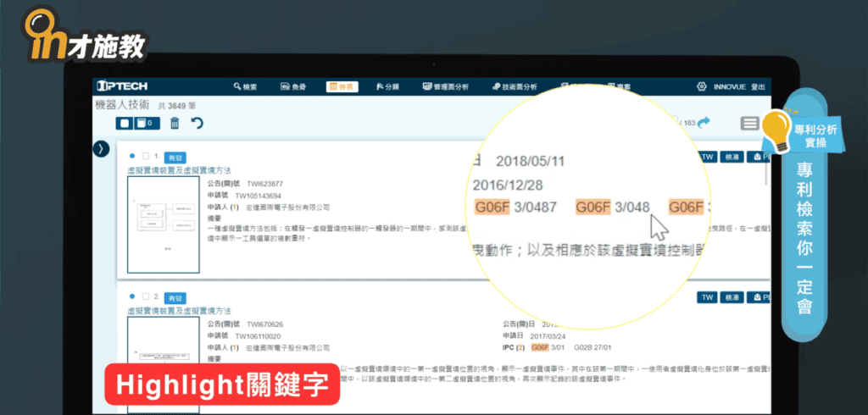Click the trash delete icon in toolbar

tap(175, 124)
